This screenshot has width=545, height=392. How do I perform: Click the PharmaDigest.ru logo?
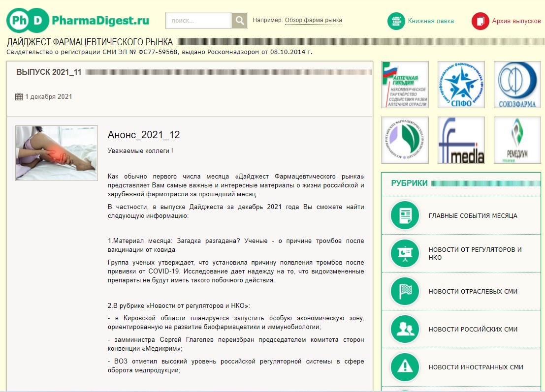[78, 21]
